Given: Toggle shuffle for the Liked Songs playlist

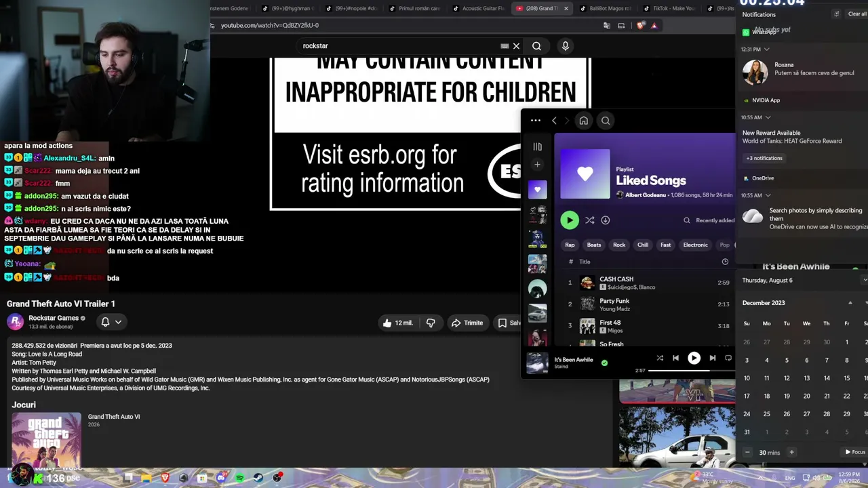Looking at the screenshot, I should click(590, 220).
